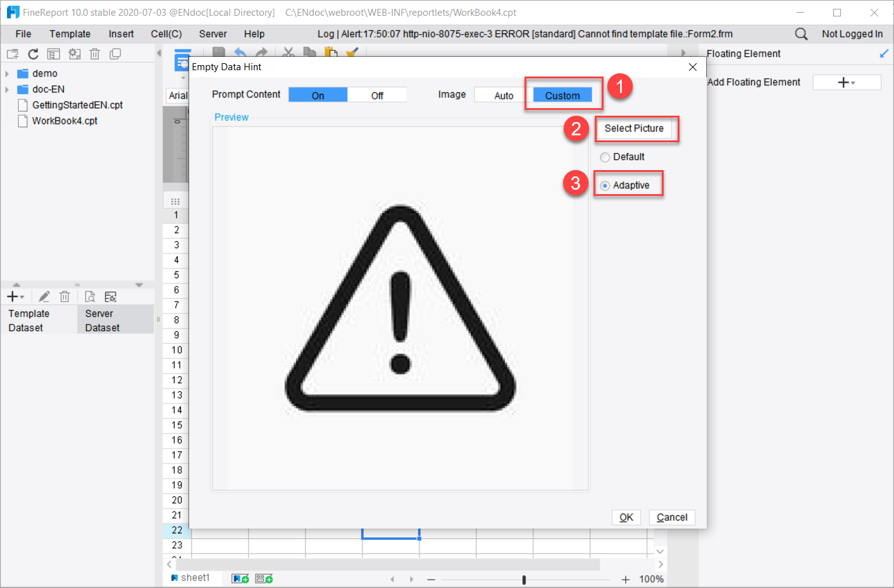Click the blue pin icon on Floating Element panel
This screenshot has height=588, width=894.
pos(884,54)
